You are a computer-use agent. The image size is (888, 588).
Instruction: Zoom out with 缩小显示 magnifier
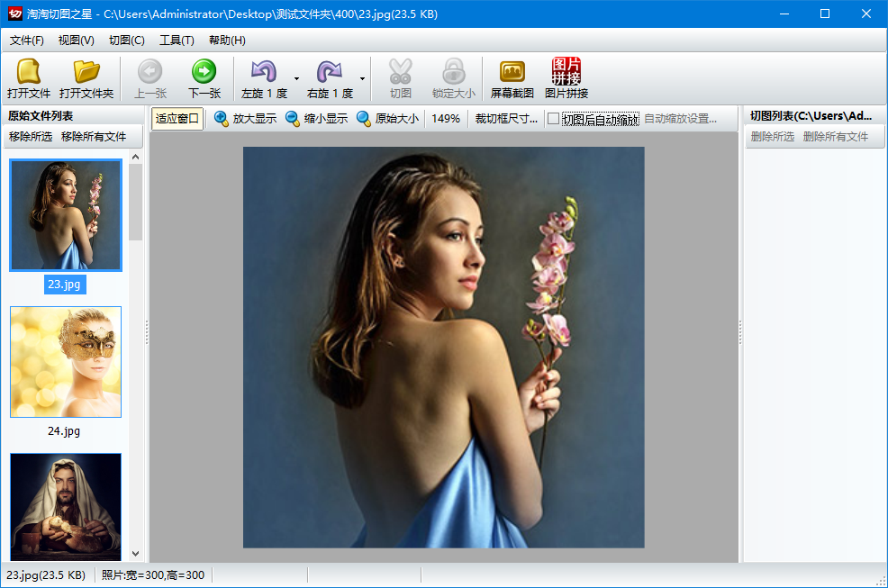tap(293, 119)
